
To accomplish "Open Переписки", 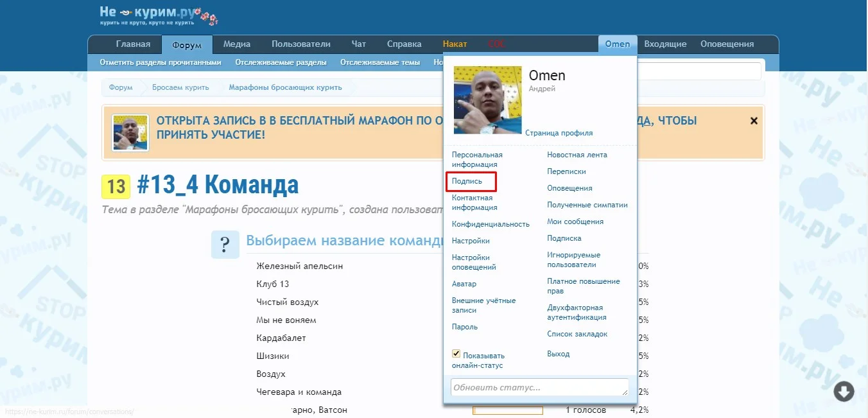I will click(x=566, y=171).
